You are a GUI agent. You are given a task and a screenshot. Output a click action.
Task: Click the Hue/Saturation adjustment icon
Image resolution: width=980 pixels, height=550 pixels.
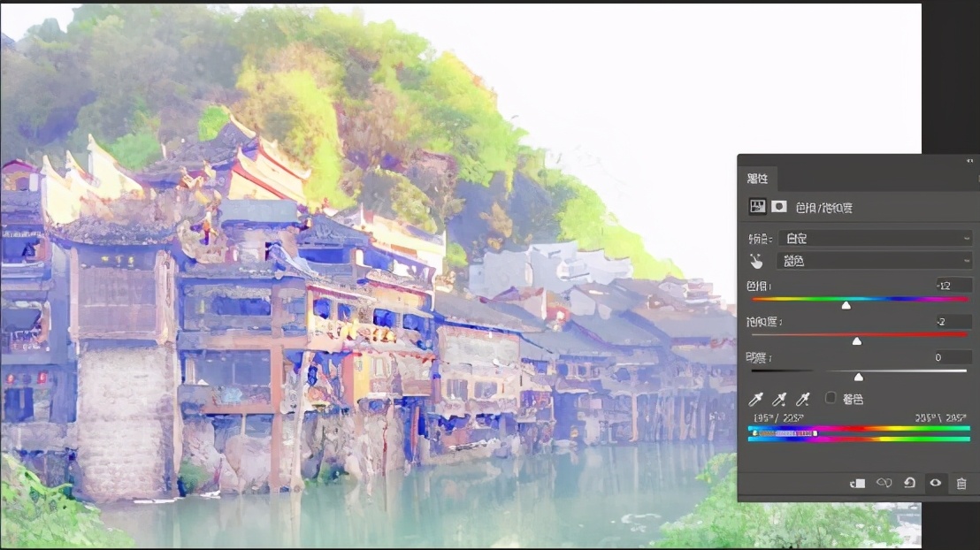757,206
